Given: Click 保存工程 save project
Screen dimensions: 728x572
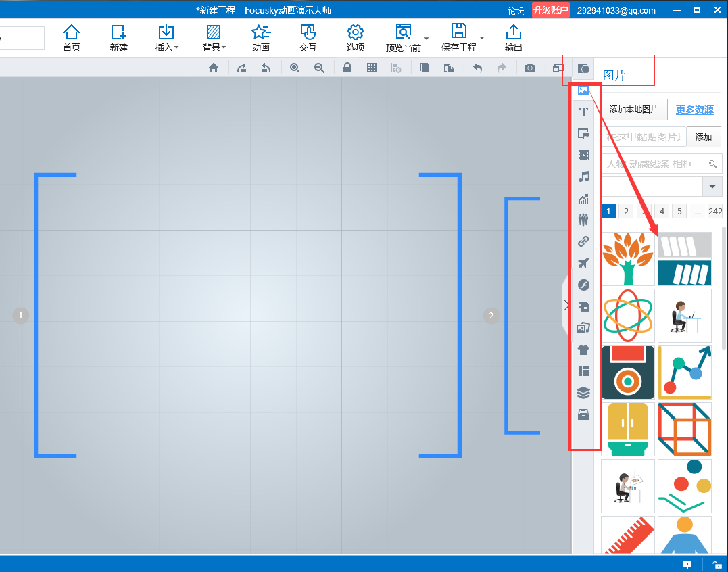Looking at the screenshot, I should click(459, 38).
